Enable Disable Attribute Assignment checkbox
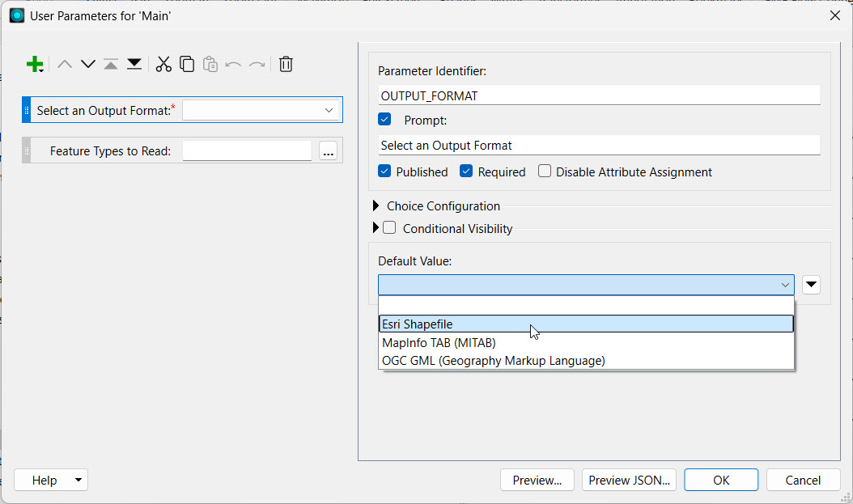853x504 pixels. point(545,172)
